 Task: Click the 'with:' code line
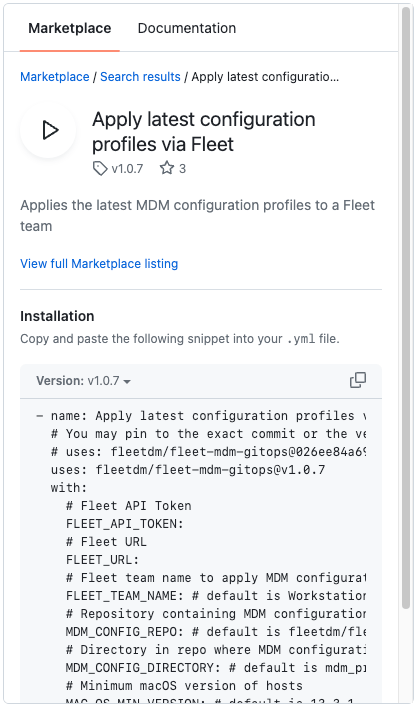click(69, 488)
